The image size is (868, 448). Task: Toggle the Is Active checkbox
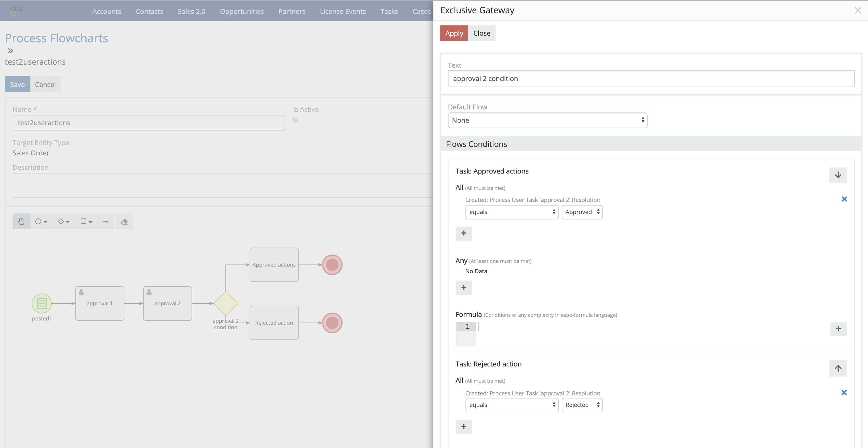tap(295, 119)
